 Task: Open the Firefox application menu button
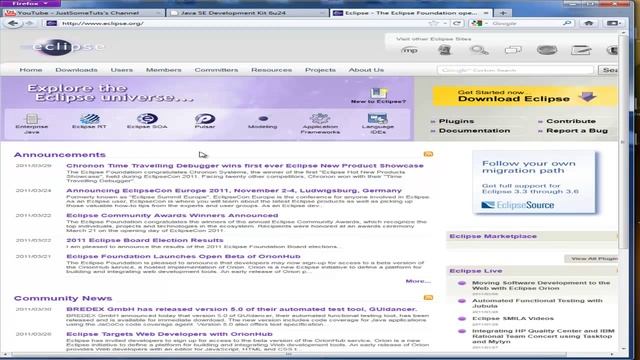[30, 3]
